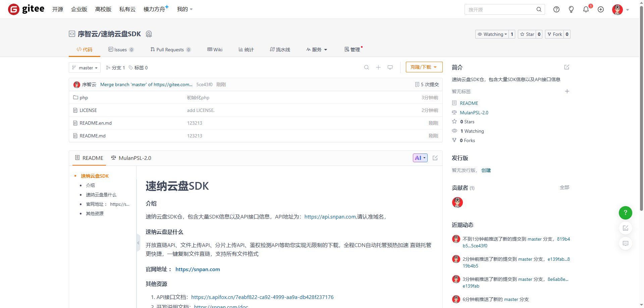Image resolution: width=644 pixels, height=308 pixels.
Task: Add a tag via the plus icon under 暂无标签
Action: click(567, 91)
